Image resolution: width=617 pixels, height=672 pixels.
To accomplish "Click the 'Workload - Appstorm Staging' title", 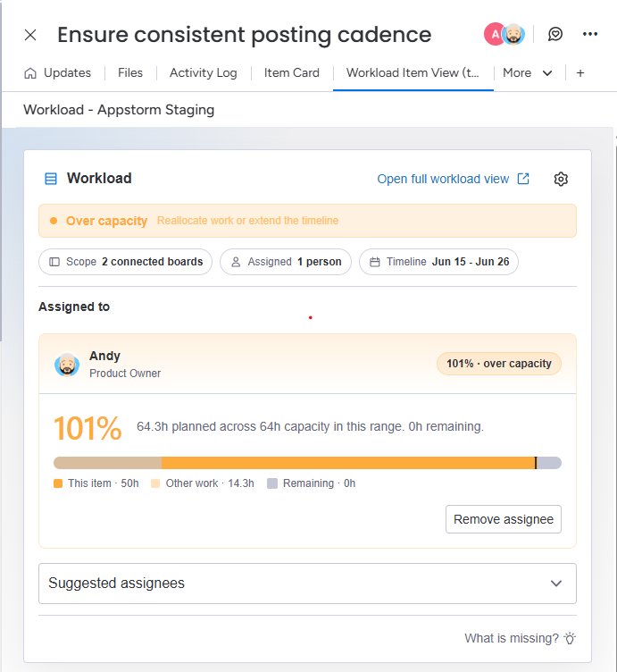I will [119, 110].
